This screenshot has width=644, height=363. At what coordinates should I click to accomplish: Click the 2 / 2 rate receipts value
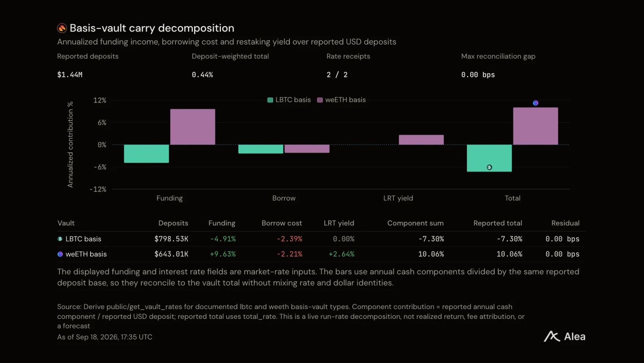click(337, 75)
